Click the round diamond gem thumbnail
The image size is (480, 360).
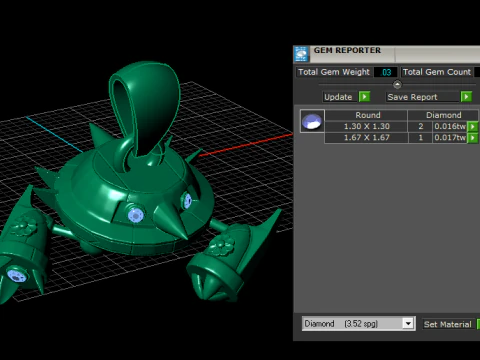312,121
